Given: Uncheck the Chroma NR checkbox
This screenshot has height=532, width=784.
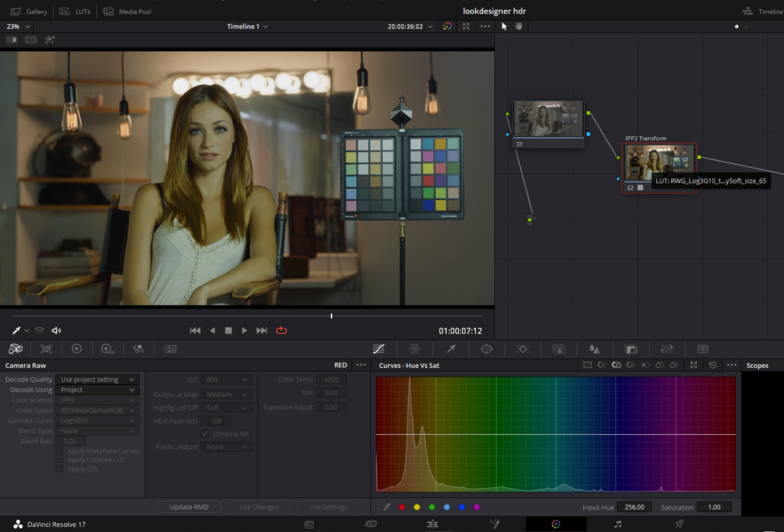Looking at the screenshot, I should point(205,434).
